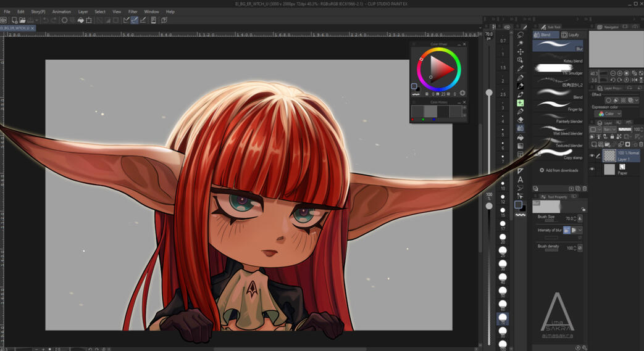Apply the Border effect in Layer Property
The height and width of the screenshot is (351, 644).
point(608,101)
